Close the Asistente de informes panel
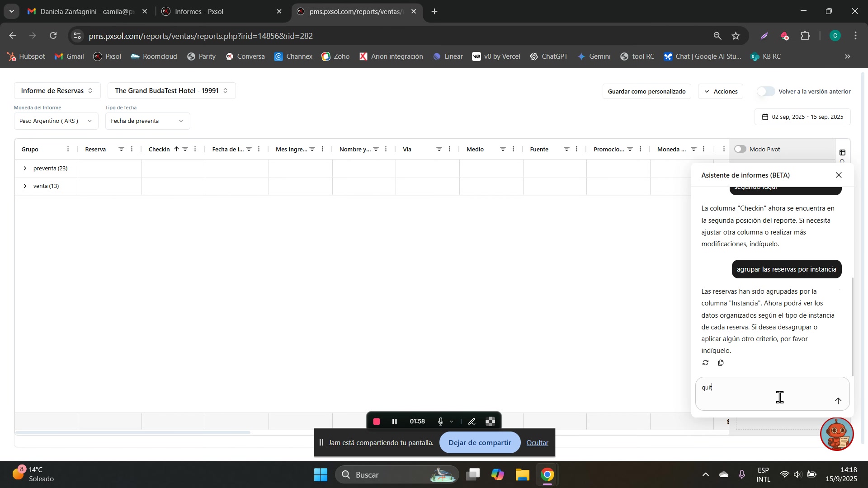The width and height of the screenshot is (868, 488). pyautogui.click(x=839, y=175)
